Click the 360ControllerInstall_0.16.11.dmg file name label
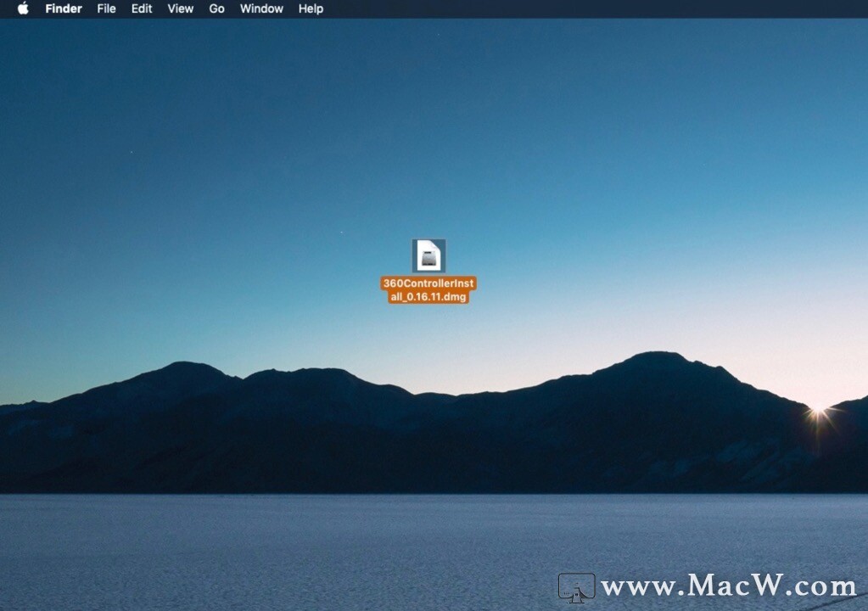The width and height of the screenshot is (868, 611). click(x=428, y=290)
